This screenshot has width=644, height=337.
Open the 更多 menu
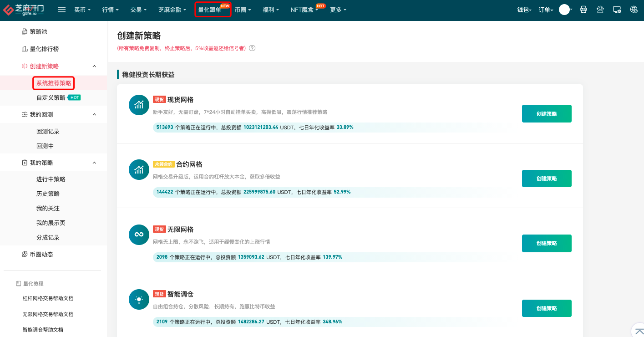point(338,10)
